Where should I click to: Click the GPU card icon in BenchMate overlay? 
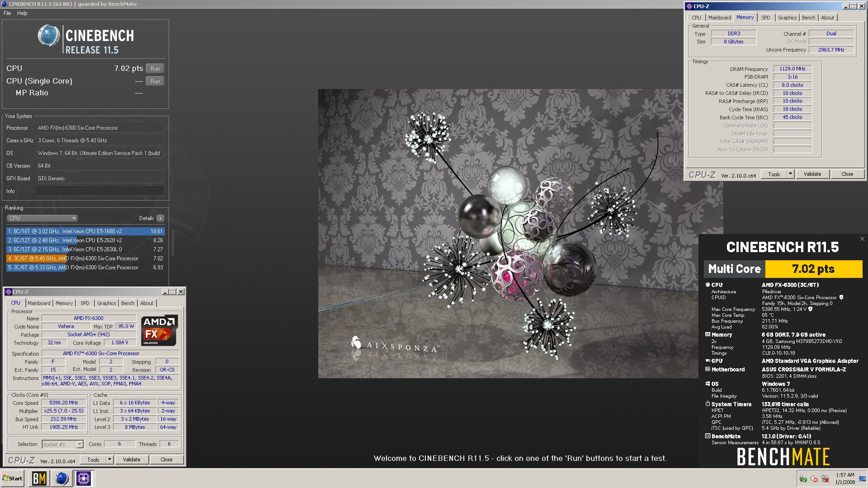coord(708,361)
